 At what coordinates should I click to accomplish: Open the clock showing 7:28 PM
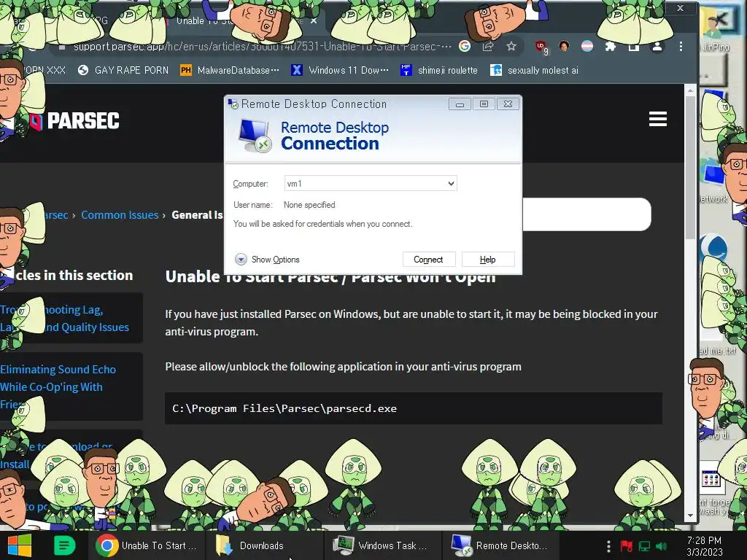click(x=704, y=546)
